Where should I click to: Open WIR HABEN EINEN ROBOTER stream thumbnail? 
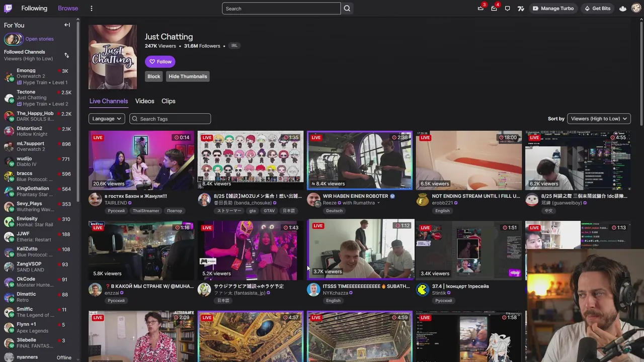[x=360, y=161]
